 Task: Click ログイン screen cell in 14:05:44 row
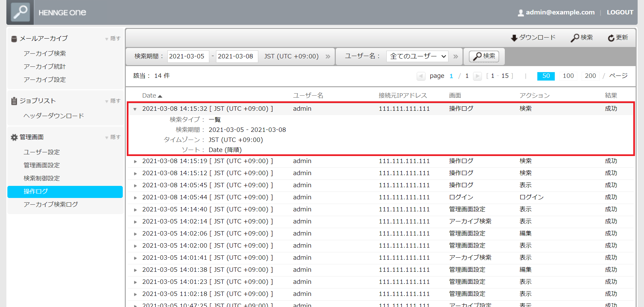pyautogui.click(x=461, y=197)
